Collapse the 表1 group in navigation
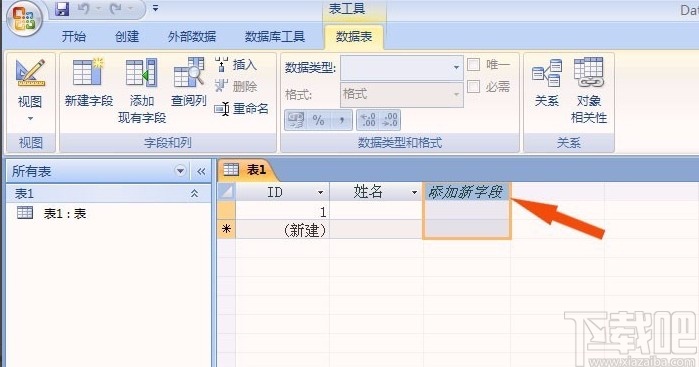699x367 pixels. tap(194, 193)
